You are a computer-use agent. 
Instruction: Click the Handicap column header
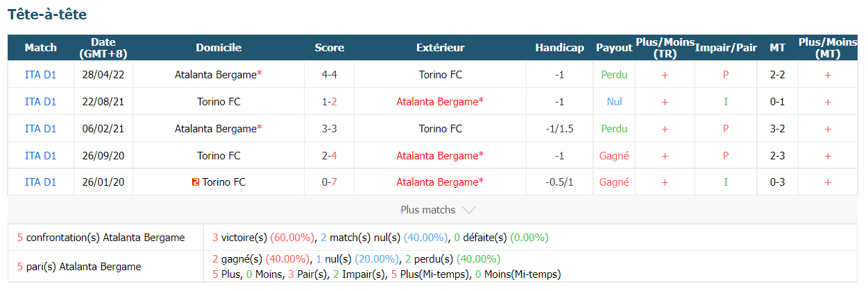(559, 48)
